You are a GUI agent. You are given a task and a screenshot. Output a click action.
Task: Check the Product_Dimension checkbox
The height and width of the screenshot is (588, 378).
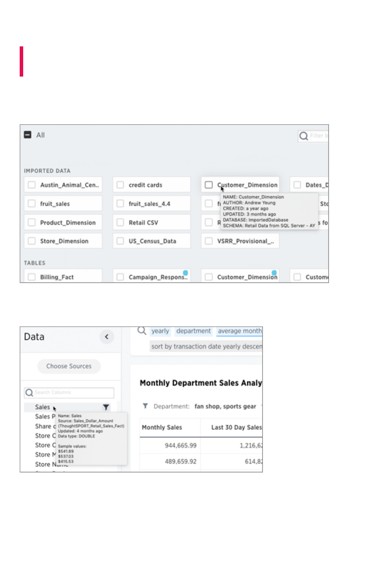pos(31,222)
